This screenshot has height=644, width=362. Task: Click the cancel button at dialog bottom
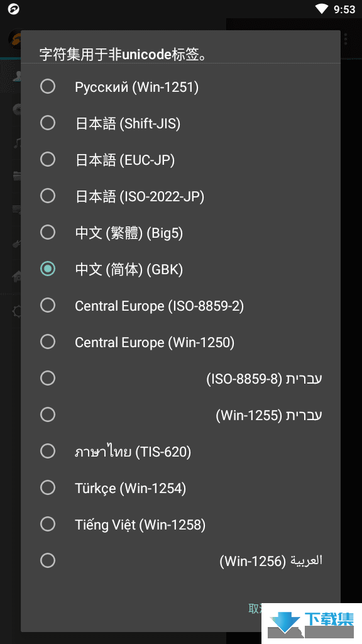255,609
